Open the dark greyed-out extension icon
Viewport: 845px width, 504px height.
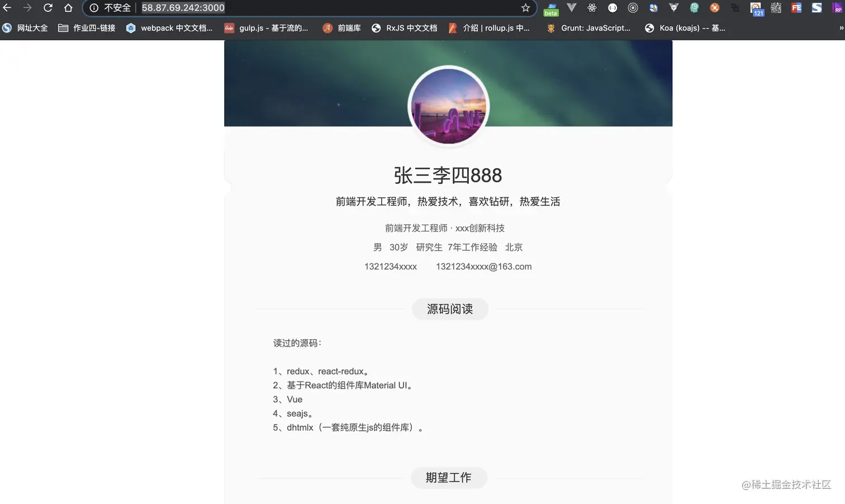735,8
